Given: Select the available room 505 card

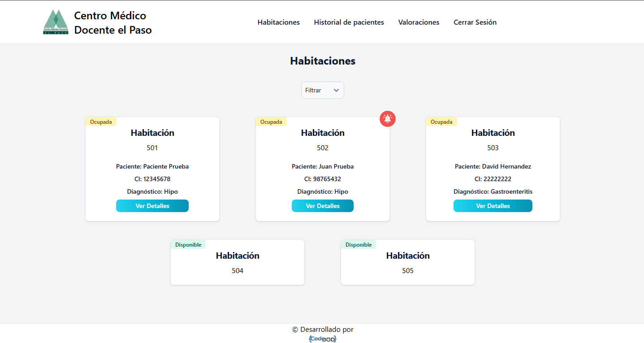Looking at the screenshot, I should [x=408, y=263].
